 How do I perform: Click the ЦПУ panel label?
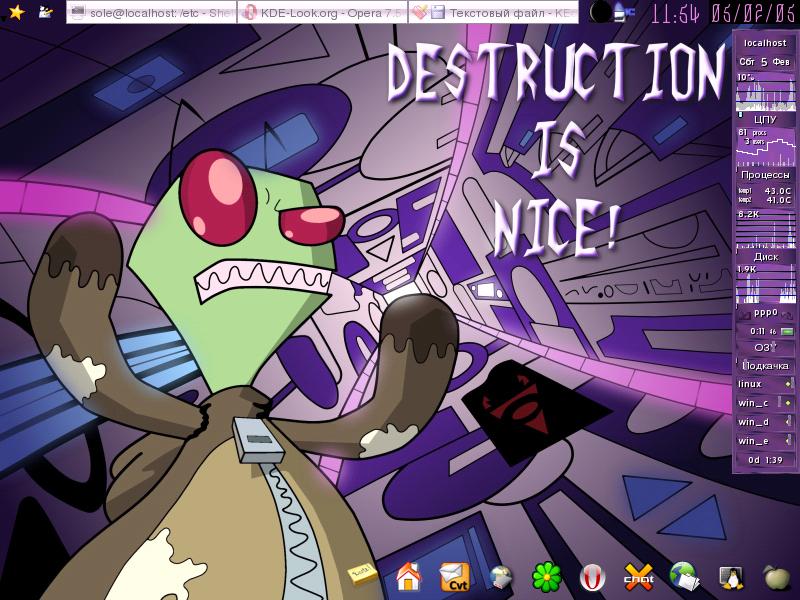coord(765,119)
